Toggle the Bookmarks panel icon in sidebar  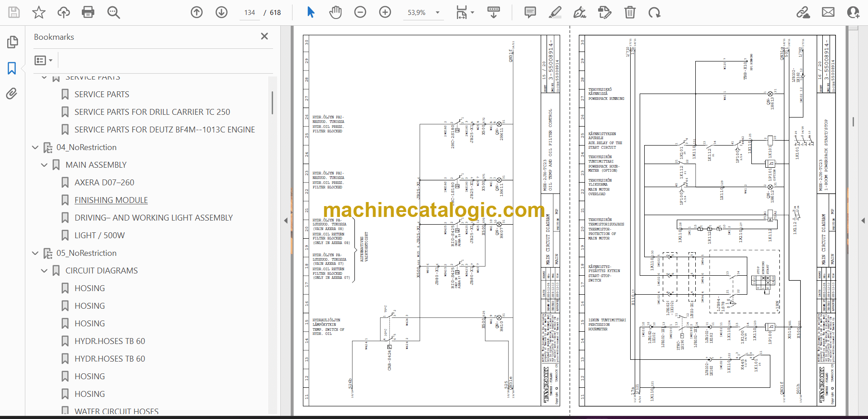pyautogui.click(x=12, y=68)
